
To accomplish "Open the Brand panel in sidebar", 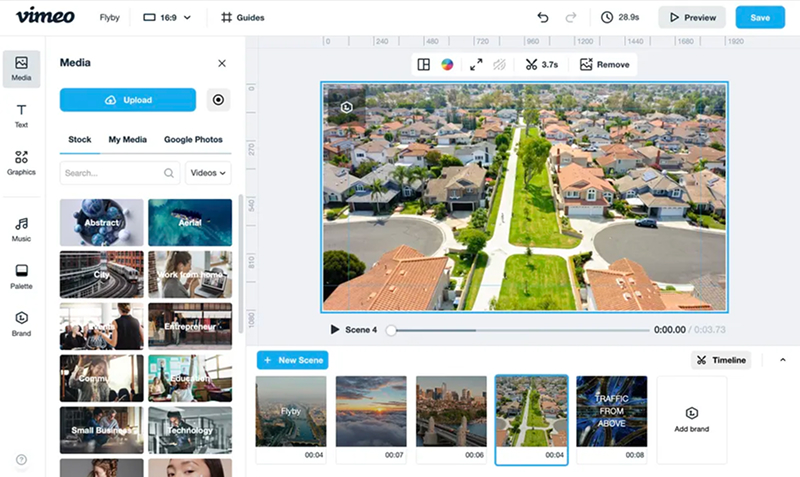I will point(21,323).
